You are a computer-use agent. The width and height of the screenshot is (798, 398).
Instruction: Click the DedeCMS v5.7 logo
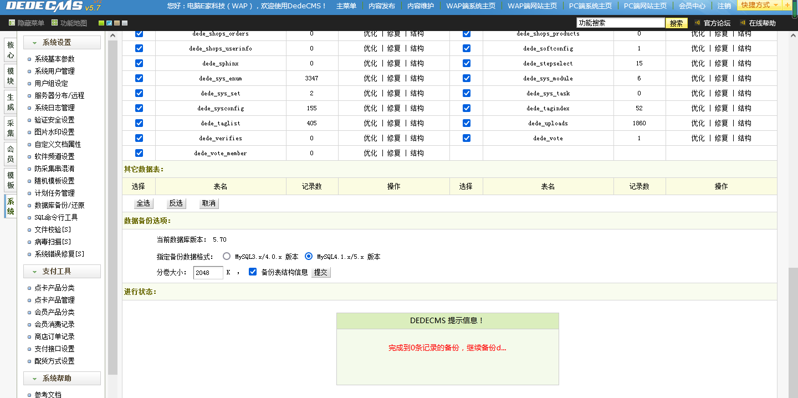[x=53, y=6]
